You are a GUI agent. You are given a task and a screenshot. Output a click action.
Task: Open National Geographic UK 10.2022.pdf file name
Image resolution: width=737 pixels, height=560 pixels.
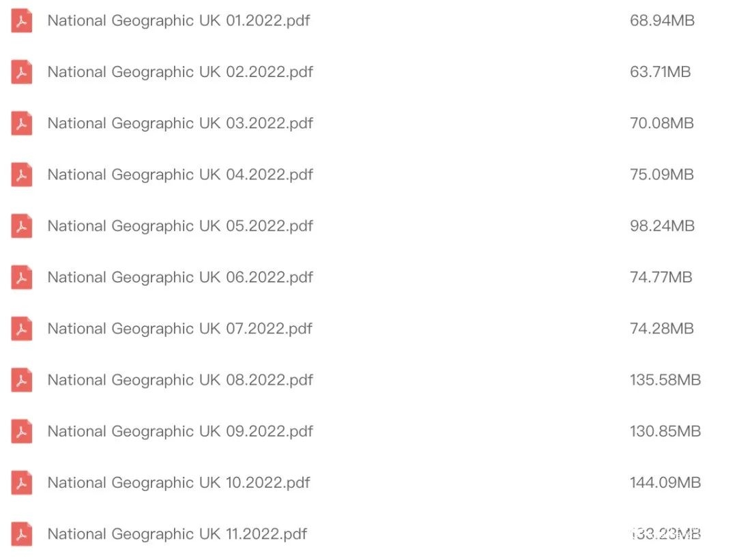tap(178, 483)
